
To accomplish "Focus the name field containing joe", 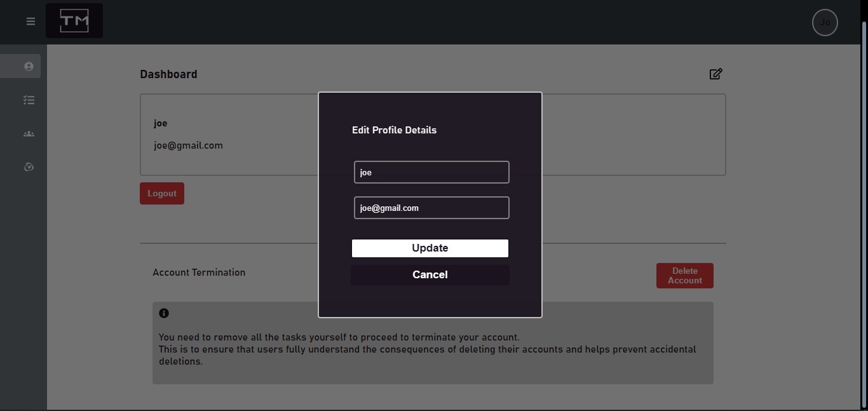I will (x=431, y=172).
